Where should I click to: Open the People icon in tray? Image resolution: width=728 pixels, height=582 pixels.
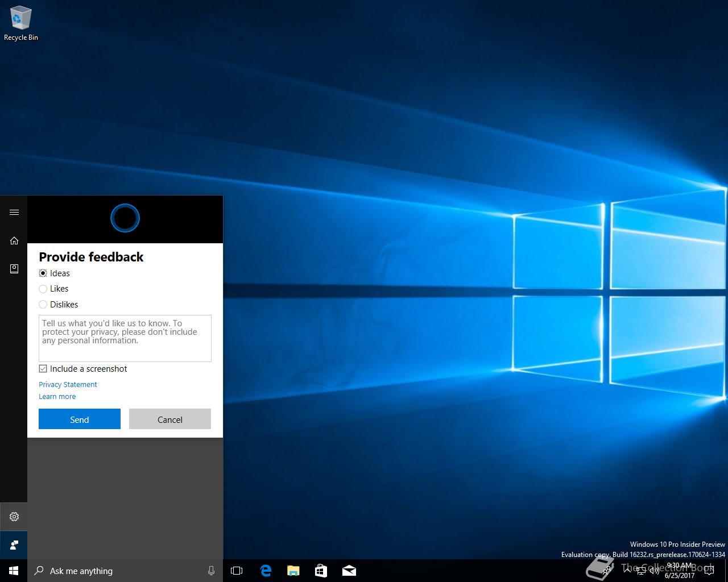pyautogui.click(x=606, y=571)
